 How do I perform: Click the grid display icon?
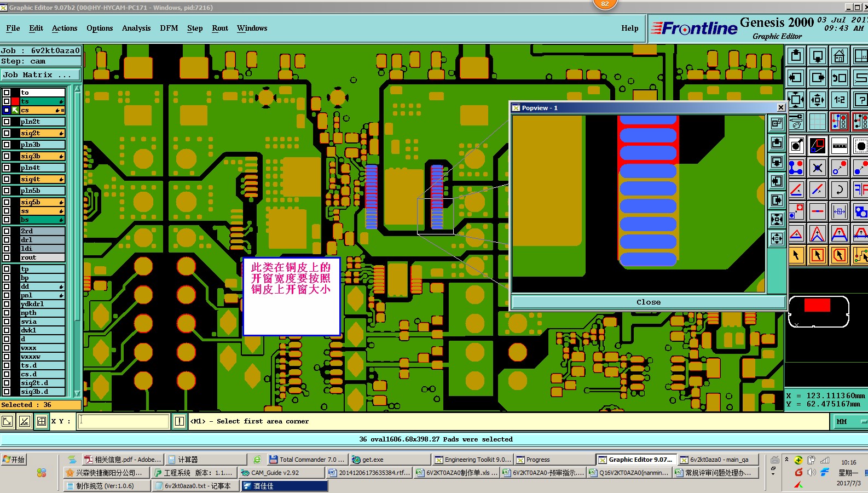(817, 121)
